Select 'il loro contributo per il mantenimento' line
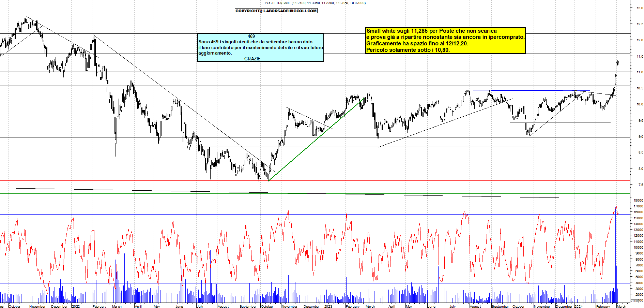 [x=261, y=47]
